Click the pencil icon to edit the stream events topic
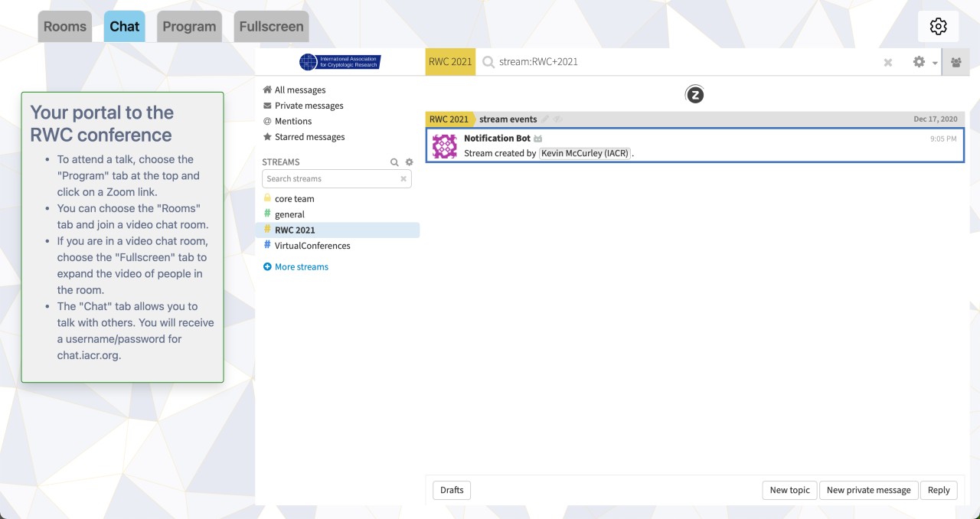 [545, 119]
